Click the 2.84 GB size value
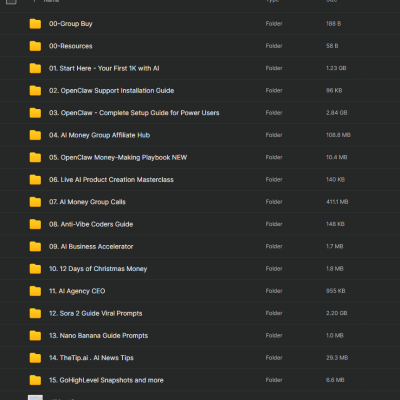Viewport: 400px width, 400px height. tap(337, 113)
